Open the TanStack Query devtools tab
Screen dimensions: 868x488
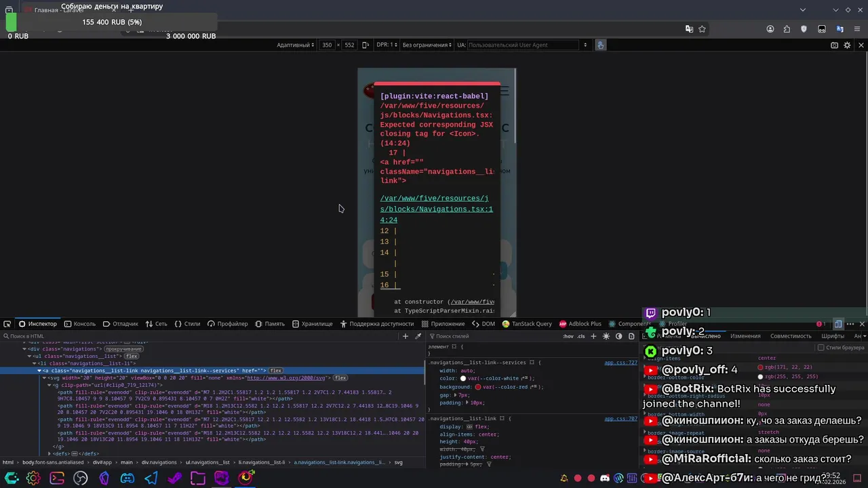click(527, 324)
